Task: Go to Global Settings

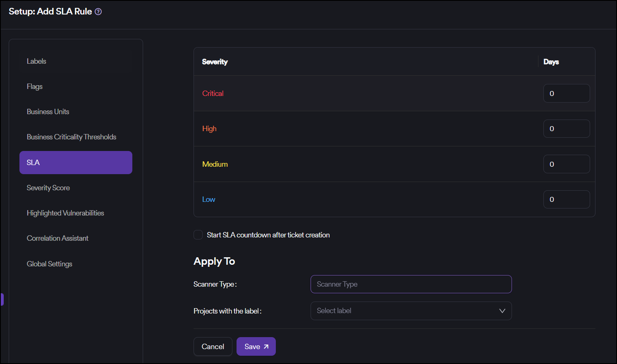Action: point(50,264)
